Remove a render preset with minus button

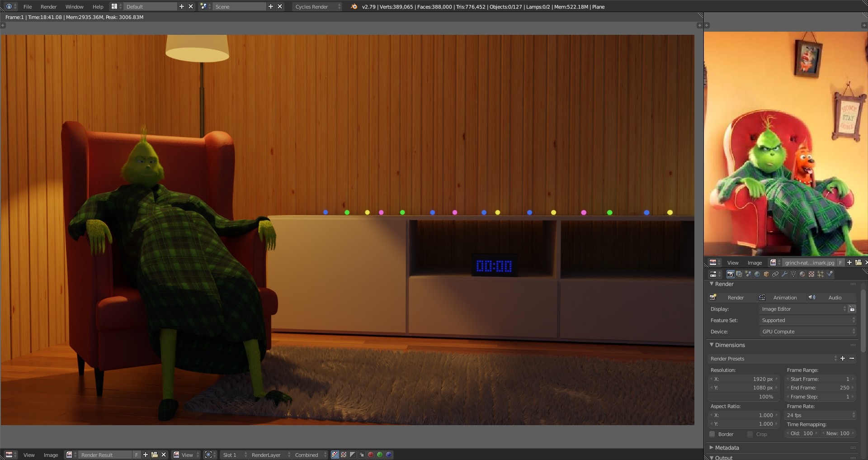click(x=852, y=358)
